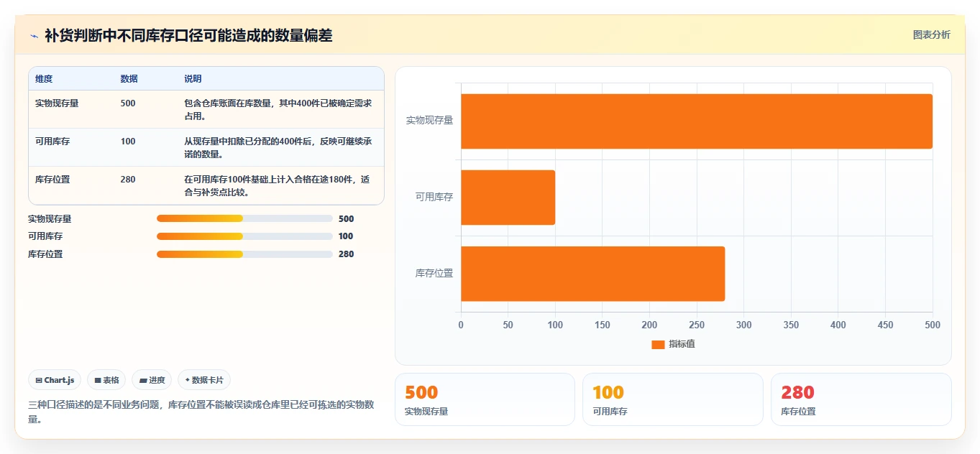The width and height of the screenshot is (980, 454).
Task: Click the 库存位置 y-axis label
Action: pyautogui.click(x=434, y=273)
